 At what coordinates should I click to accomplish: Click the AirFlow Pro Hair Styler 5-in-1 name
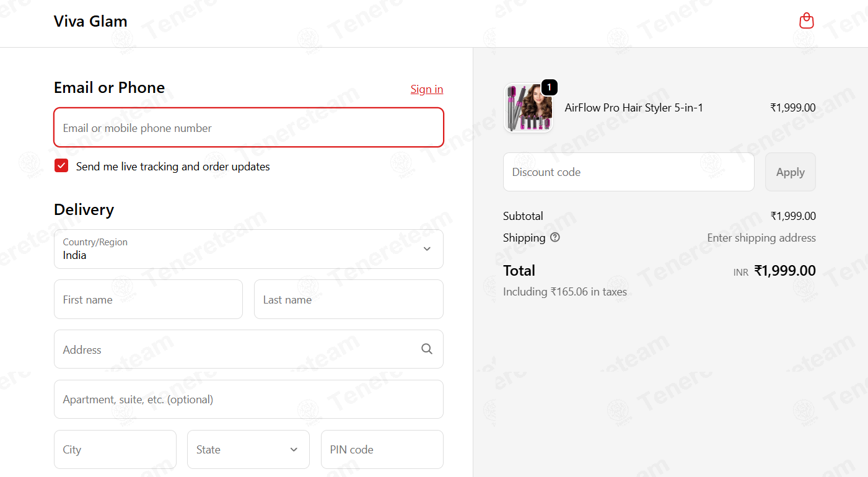point(634,108)
